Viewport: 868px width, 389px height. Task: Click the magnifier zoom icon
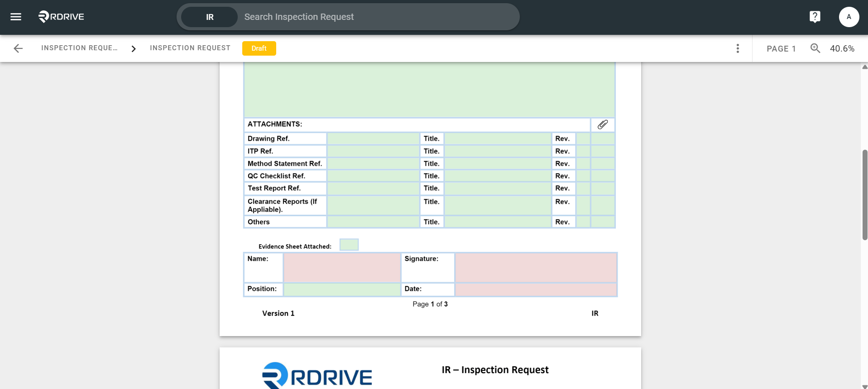(x=815, y=48)
